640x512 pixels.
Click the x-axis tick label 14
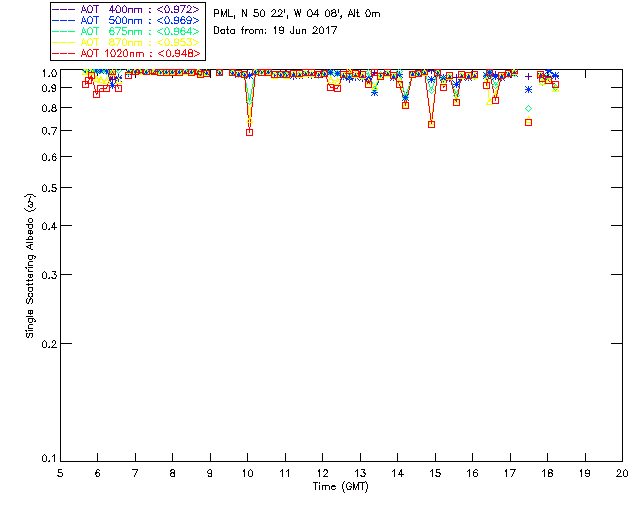coord(398,473)
